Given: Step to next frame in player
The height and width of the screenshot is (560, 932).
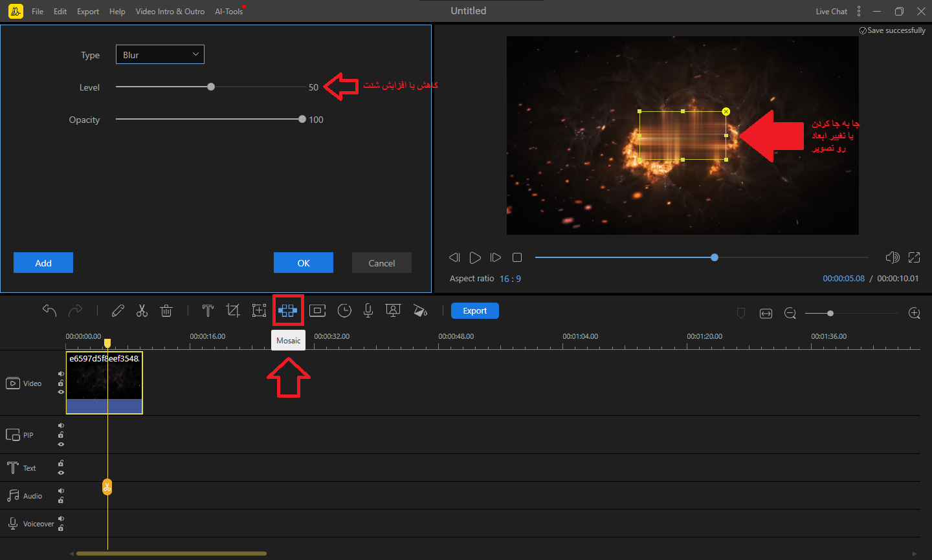Looking at the screenshot, I should click(x=496, y=257).
